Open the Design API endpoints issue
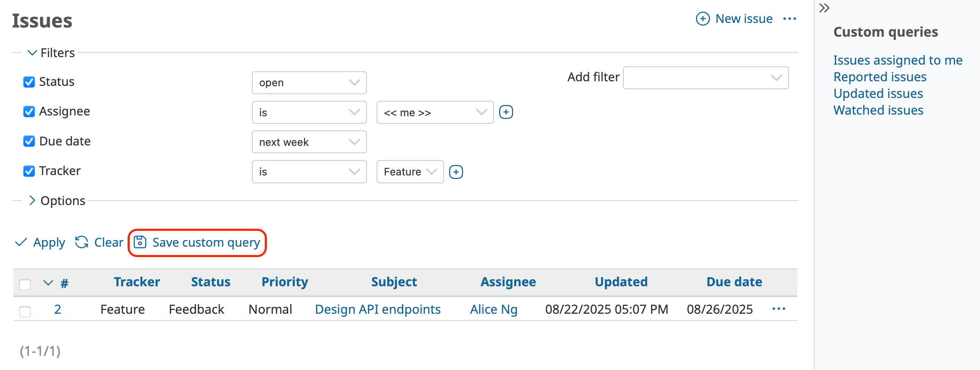The image size is (980, 370). click(x=377, y=309)
